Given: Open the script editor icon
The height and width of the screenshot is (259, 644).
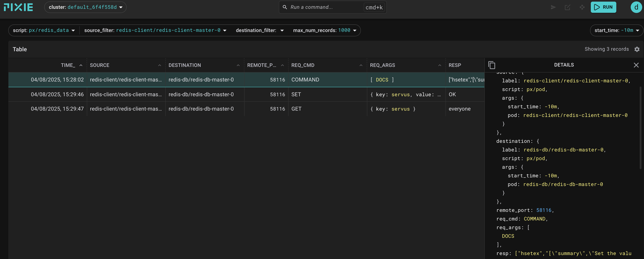Looking at the screenshot, I should 567,7.
